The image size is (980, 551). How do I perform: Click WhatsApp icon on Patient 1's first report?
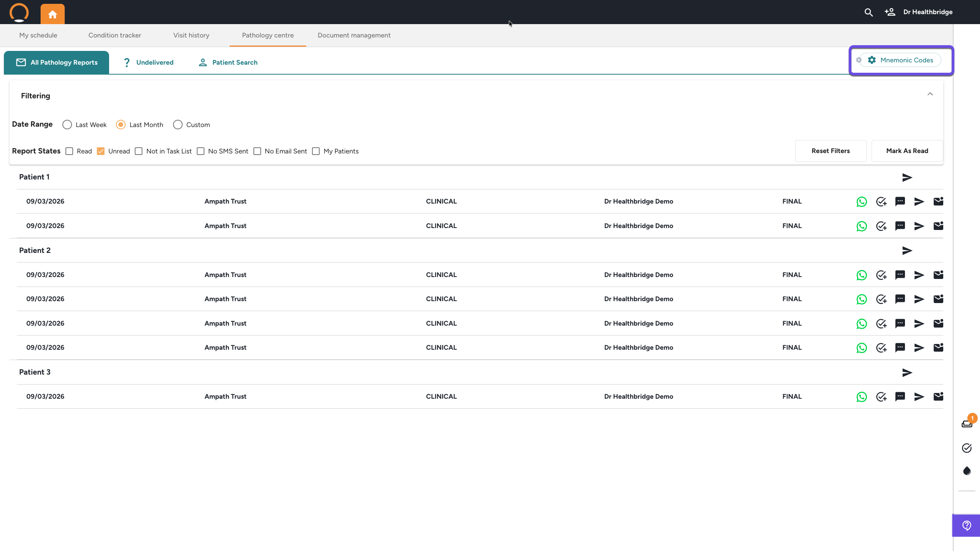[861, 202]
